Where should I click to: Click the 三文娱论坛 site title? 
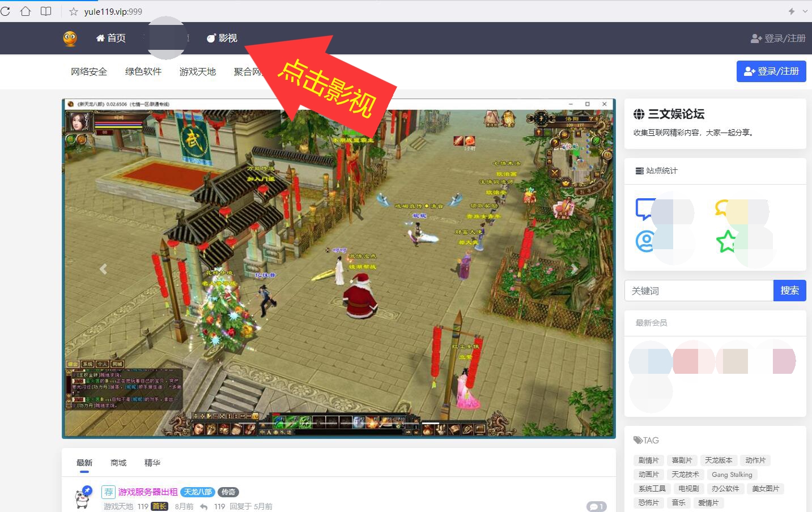tap(676, 114)
